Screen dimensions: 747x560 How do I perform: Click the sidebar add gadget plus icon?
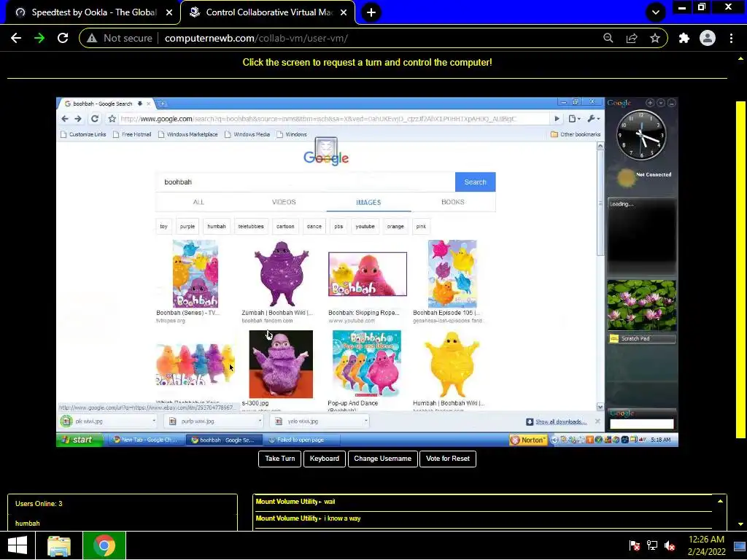[650, 103]
